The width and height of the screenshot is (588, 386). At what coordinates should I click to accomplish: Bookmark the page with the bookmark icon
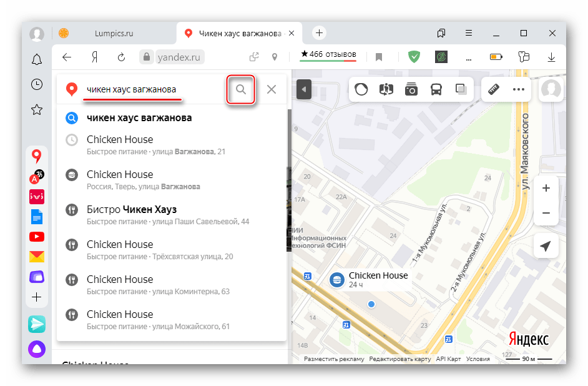pyautogui.click(x=379, y=57)
